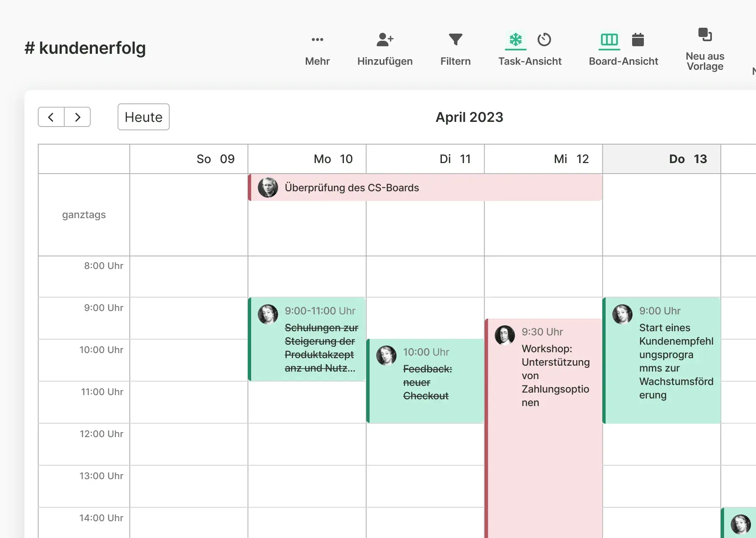Select the green columns board view icon
This screenshot has width=756, height=538.
click(x=609, y=40)
